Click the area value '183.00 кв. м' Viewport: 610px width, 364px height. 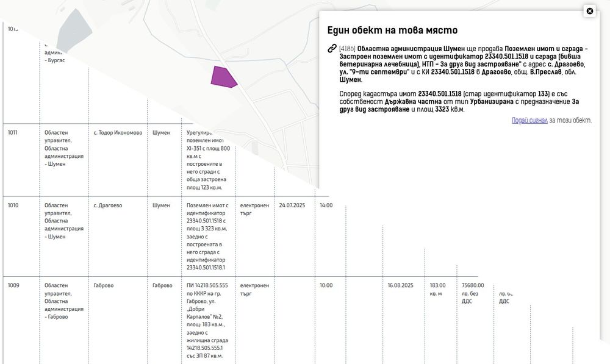[437, 290]
